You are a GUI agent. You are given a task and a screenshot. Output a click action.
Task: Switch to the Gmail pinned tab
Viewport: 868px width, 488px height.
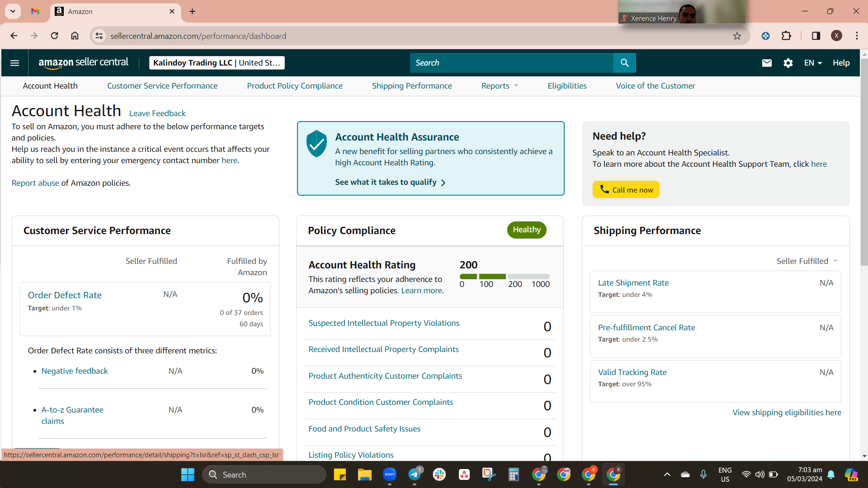tap(35, 11)
